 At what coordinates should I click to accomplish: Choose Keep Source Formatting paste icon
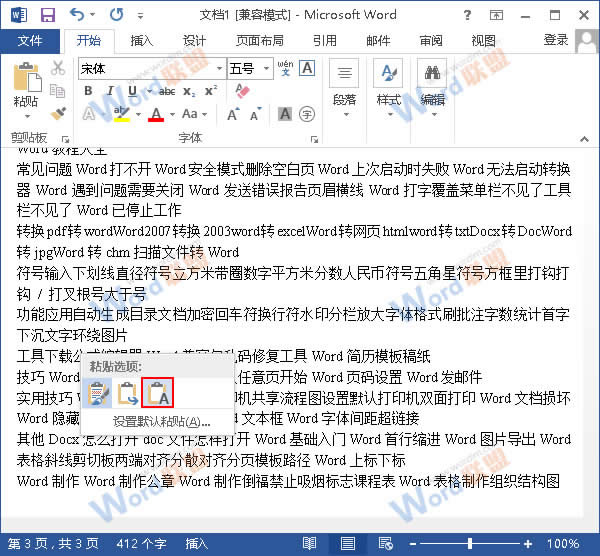coord(98,393)
